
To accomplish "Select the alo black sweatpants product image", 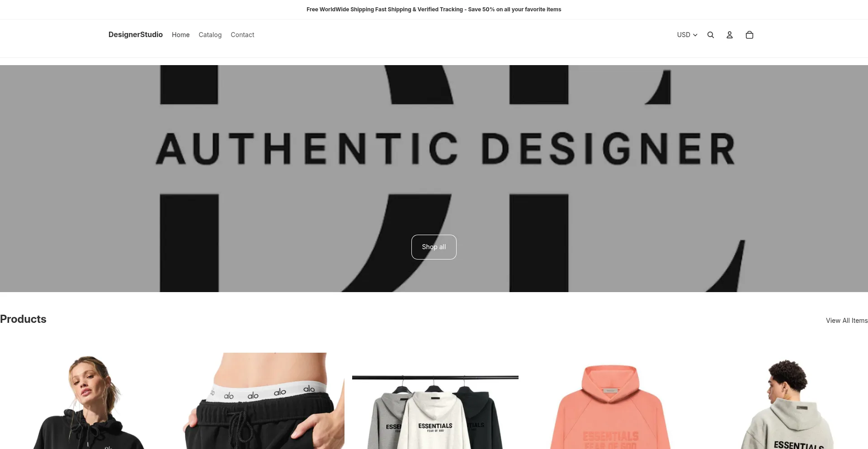I will pyautogui.click(x=262, y=401).
